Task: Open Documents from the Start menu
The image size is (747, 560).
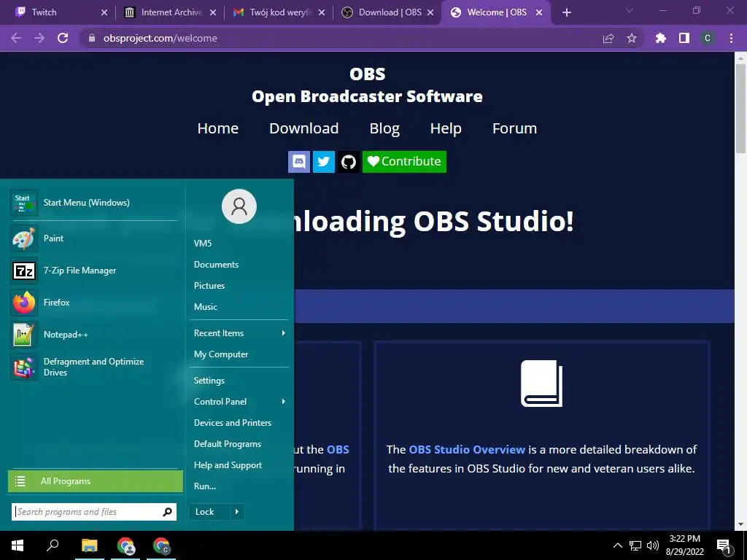Action: click(216, 264)
